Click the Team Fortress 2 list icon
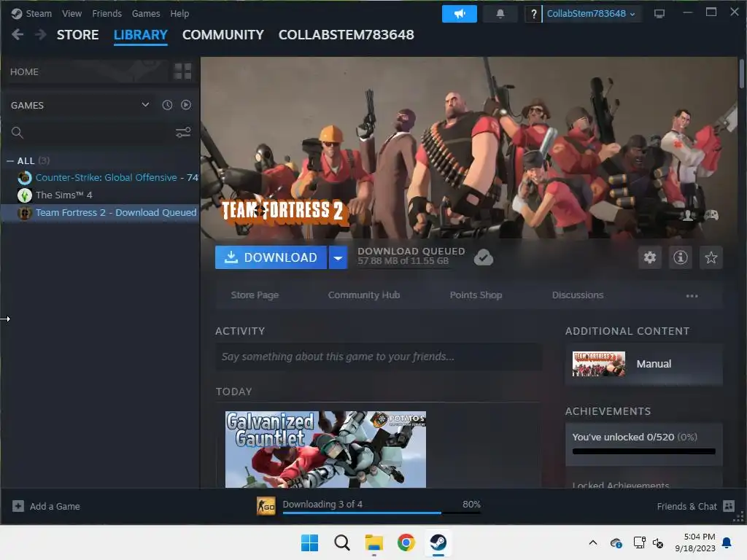747x560 pixels. click(25, 213)
